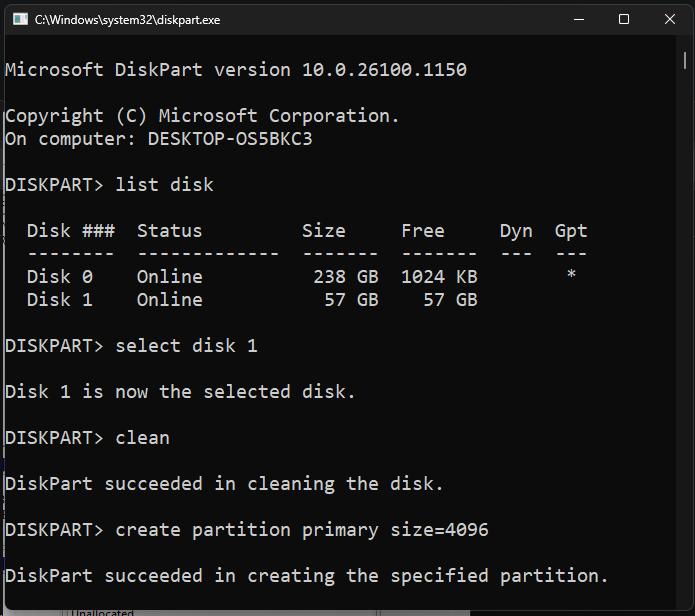
Task: Click the line 'Microsoft DiskPart version 10.0.26100.1150'
Action: pos(236,70)
